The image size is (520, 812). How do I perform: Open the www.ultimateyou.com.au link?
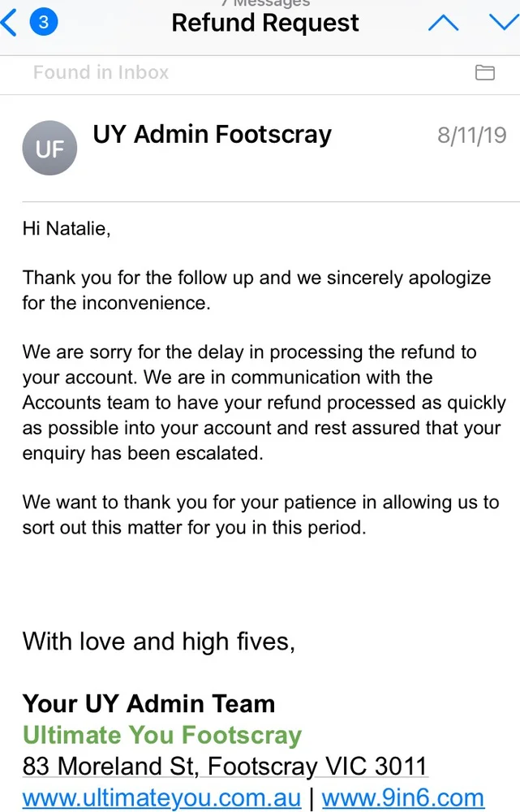coord(161,797)
